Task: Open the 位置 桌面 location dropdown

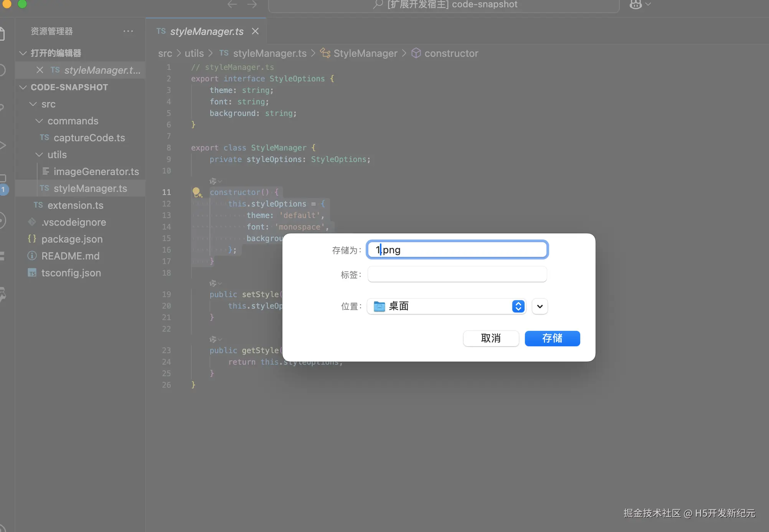Action: click(446, 306)
